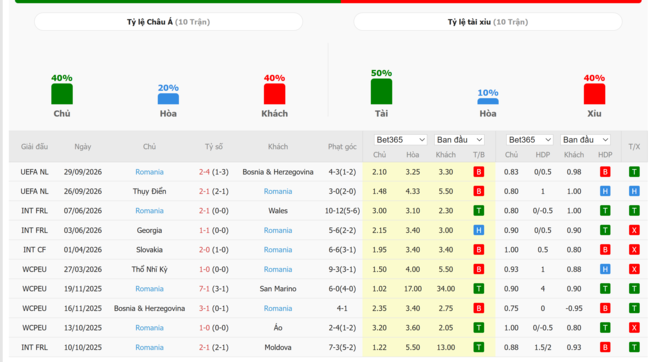
Task: Click INT CF league cell
Action: [34, 250]
